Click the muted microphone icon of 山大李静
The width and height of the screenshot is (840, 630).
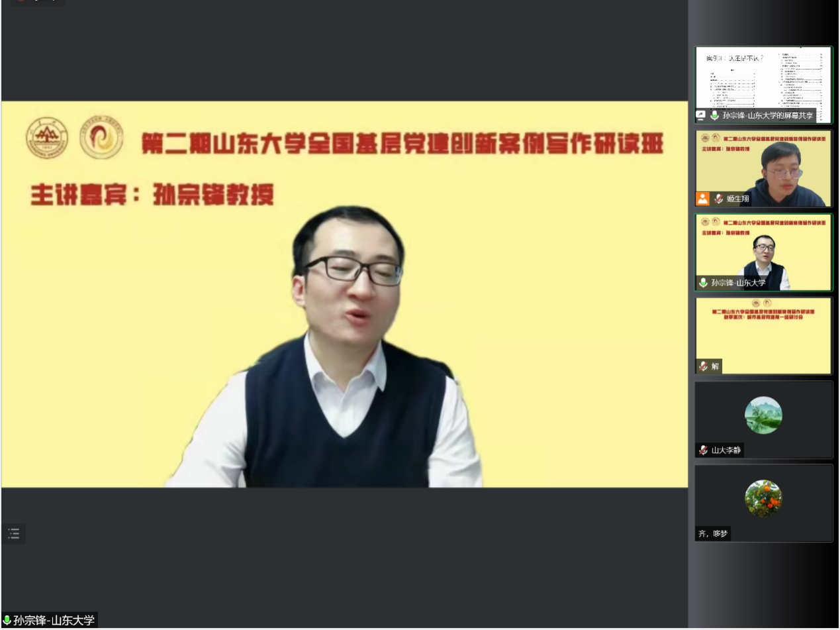703,450
